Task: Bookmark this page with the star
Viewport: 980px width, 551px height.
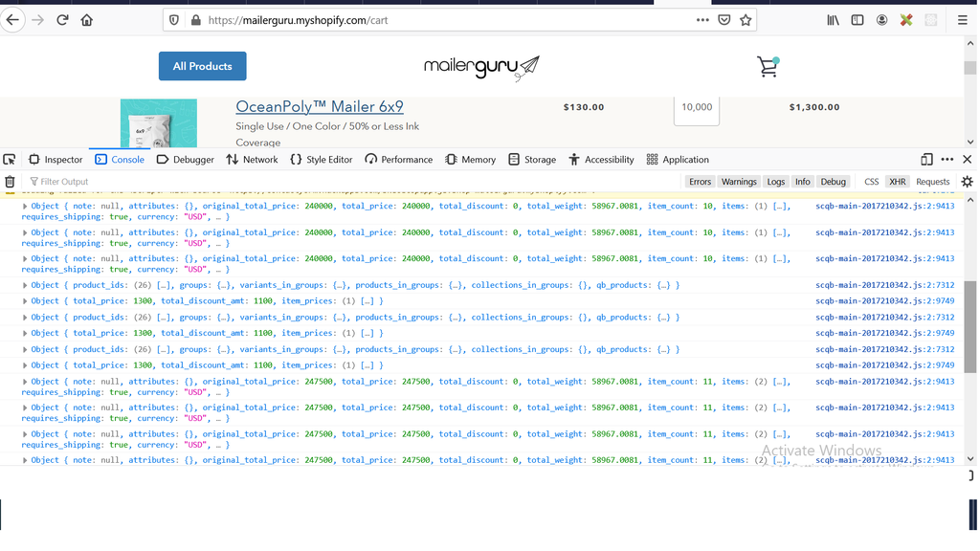Action: point(746,20)
